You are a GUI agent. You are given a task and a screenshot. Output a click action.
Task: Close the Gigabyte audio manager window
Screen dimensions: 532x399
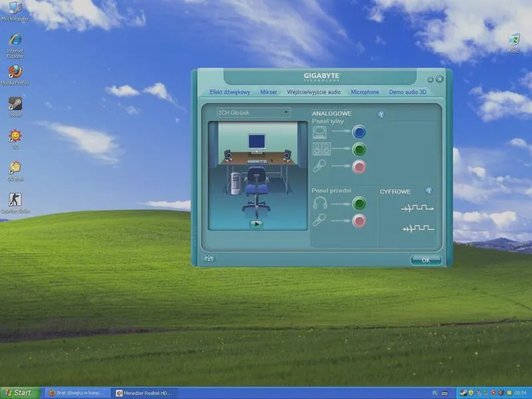click(440, 79)
